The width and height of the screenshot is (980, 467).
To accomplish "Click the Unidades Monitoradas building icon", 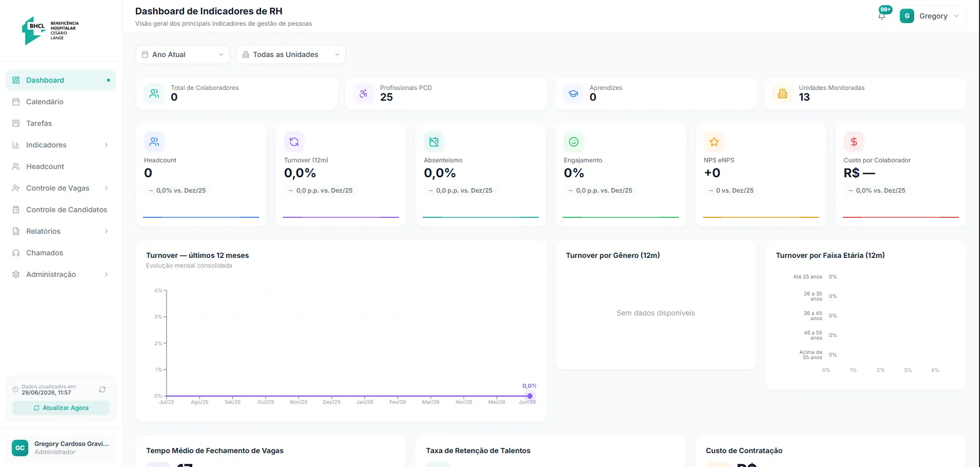I will pos(783,94).
